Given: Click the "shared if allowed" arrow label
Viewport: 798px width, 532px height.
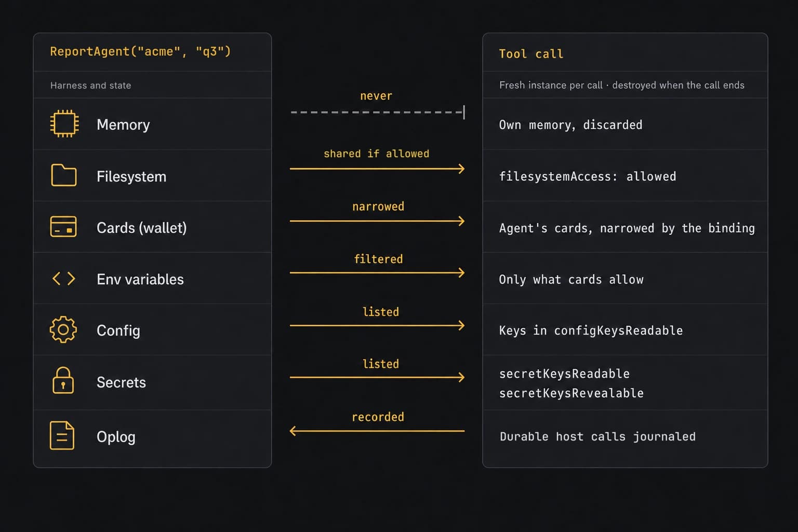Looking at the screenshot, I should click(377, 154).
